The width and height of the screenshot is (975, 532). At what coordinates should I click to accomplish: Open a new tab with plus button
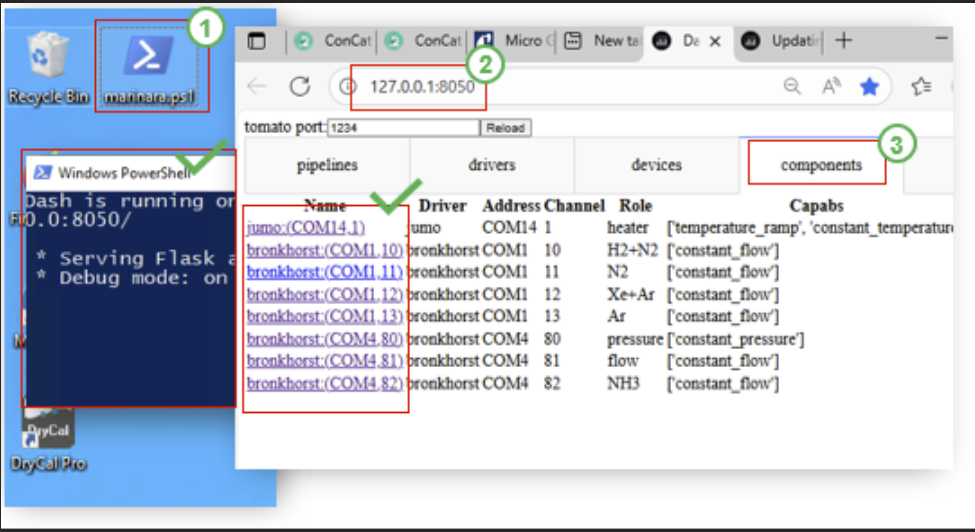click(843, 41)
